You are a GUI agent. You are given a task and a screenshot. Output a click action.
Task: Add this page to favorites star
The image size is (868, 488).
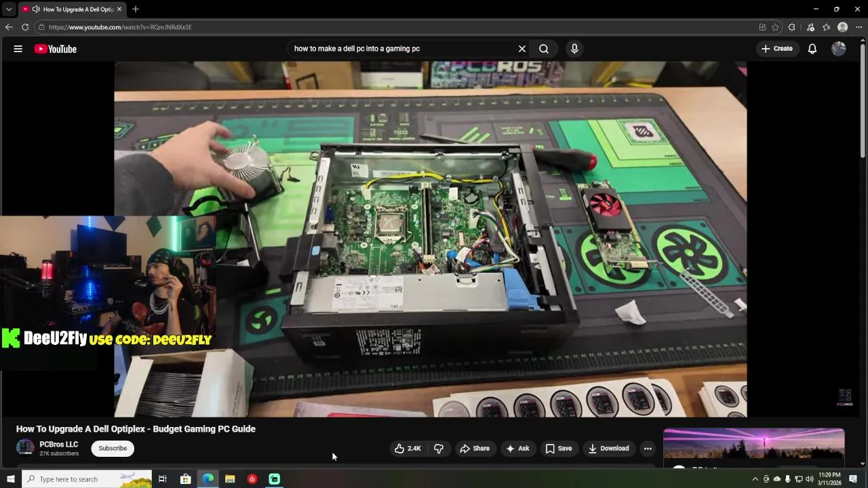coord(775,27)
